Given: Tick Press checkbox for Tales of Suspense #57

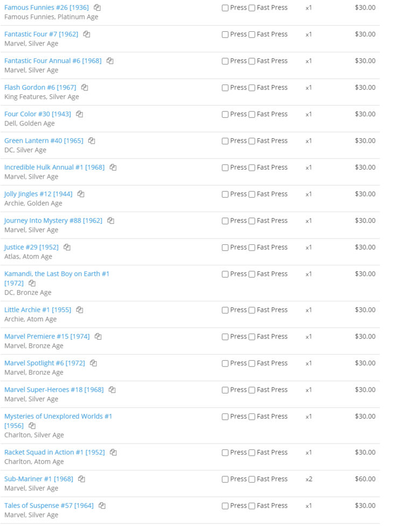Looking at the screenshot, I should pyautogui.click(x=225, y=506).
